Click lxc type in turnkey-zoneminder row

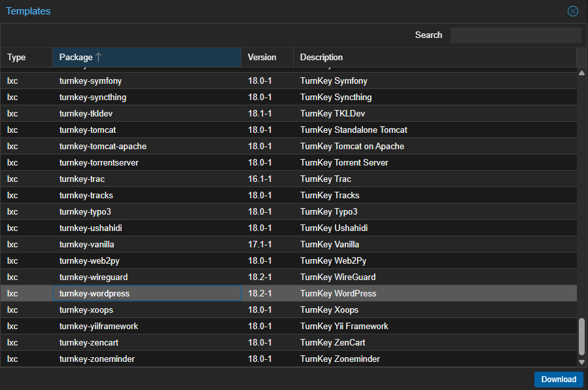12,359
